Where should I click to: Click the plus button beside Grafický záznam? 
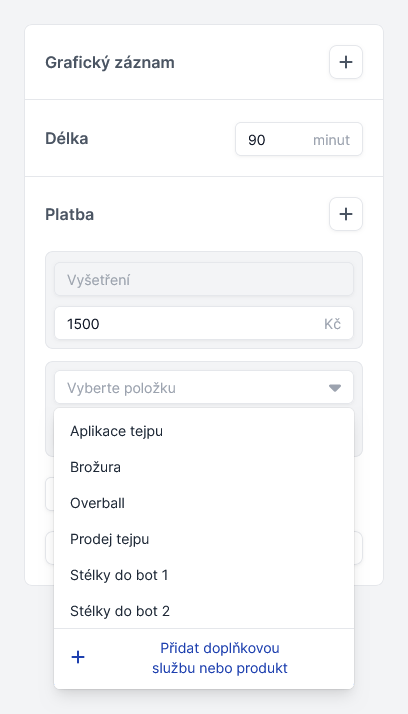[346, 62]
